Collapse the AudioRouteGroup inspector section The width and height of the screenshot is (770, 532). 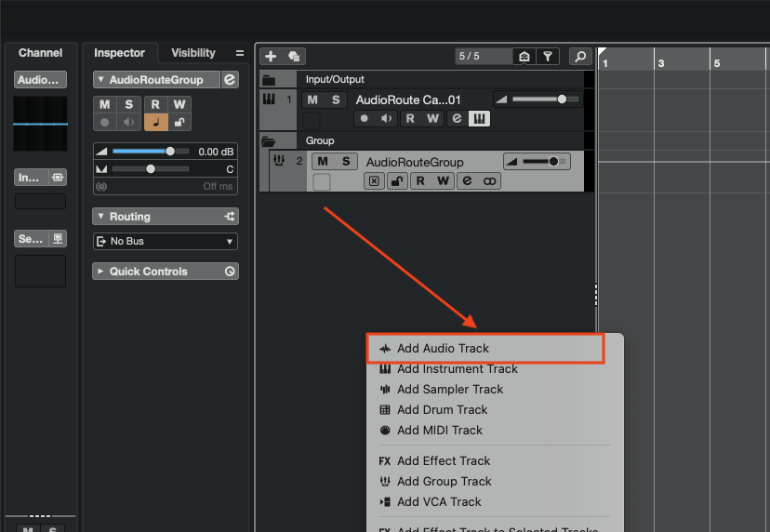(x=100, y=79)
